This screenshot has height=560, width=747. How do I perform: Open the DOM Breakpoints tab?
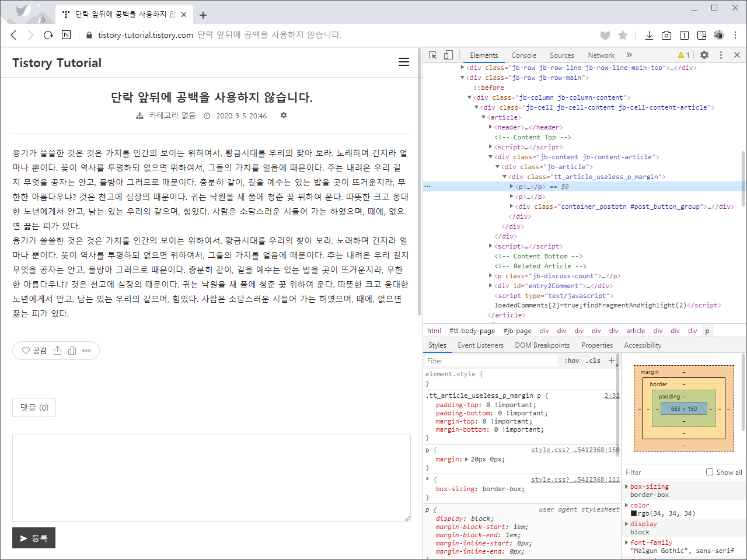(542, 345)
